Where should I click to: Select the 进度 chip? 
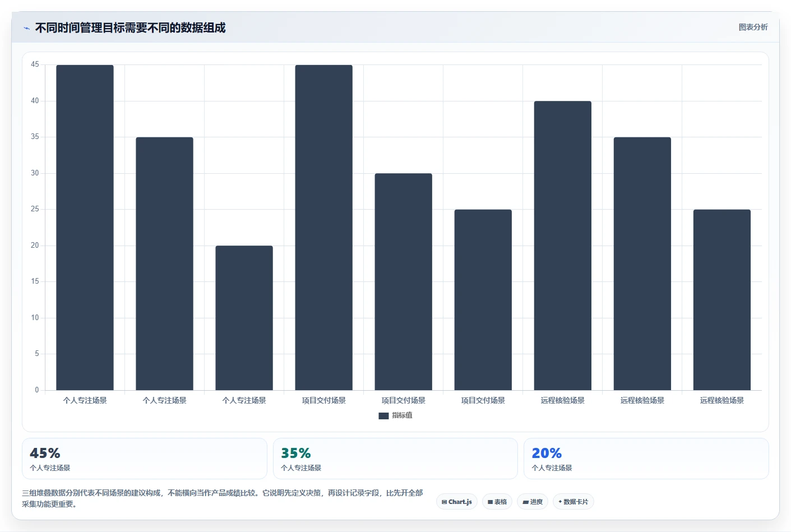[x=533, y=502]
